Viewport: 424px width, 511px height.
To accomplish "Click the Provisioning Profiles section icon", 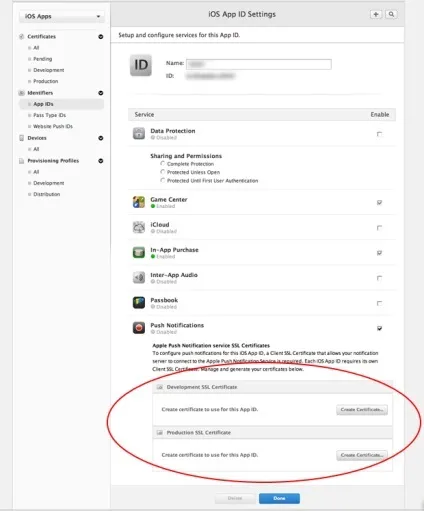I will [22, 161].
